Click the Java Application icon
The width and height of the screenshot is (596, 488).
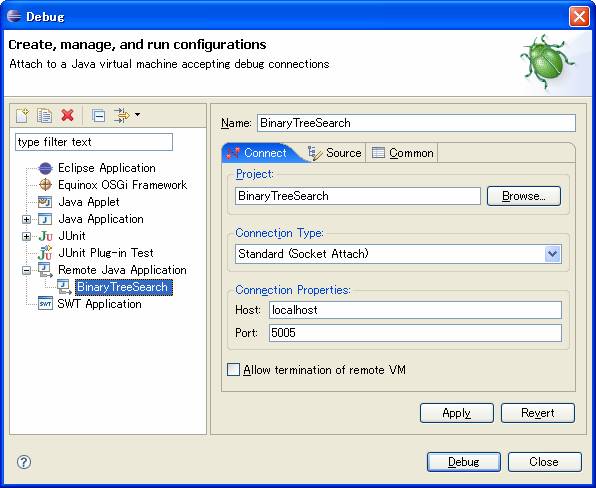[45, 219]
